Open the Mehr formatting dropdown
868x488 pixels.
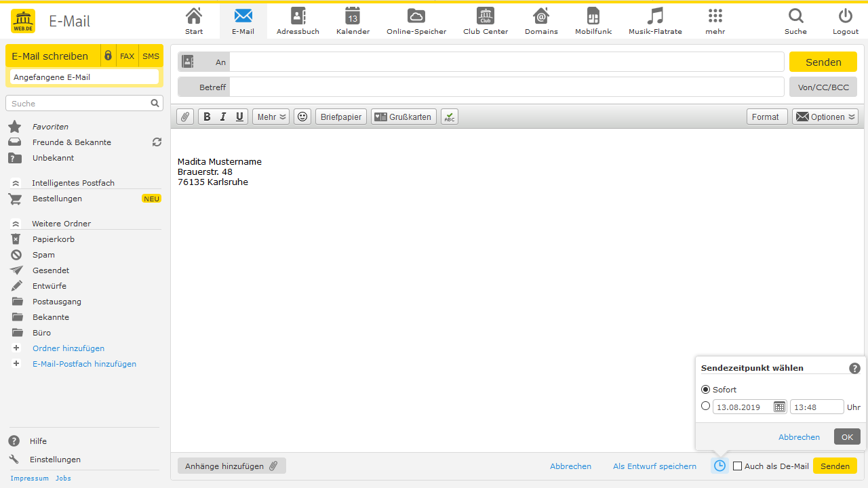(x=270, y=116)
